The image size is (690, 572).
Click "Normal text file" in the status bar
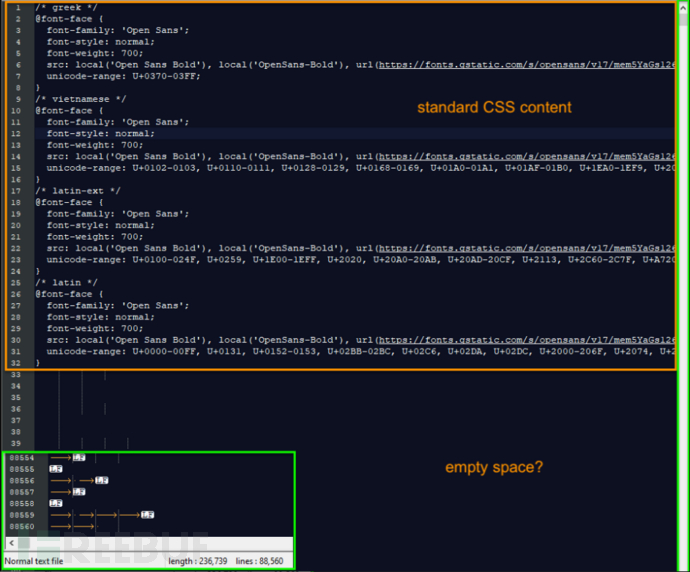[34, 561]
